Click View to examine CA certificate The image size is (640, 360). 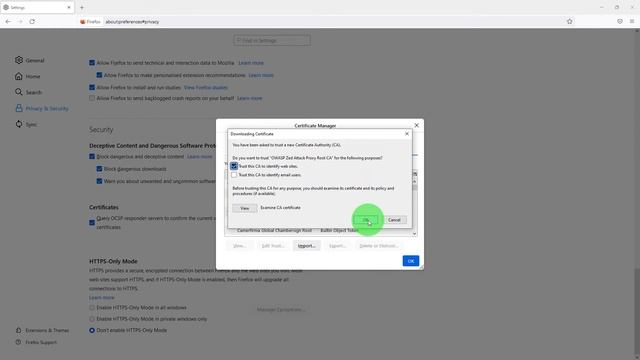[x=244, y=208]
